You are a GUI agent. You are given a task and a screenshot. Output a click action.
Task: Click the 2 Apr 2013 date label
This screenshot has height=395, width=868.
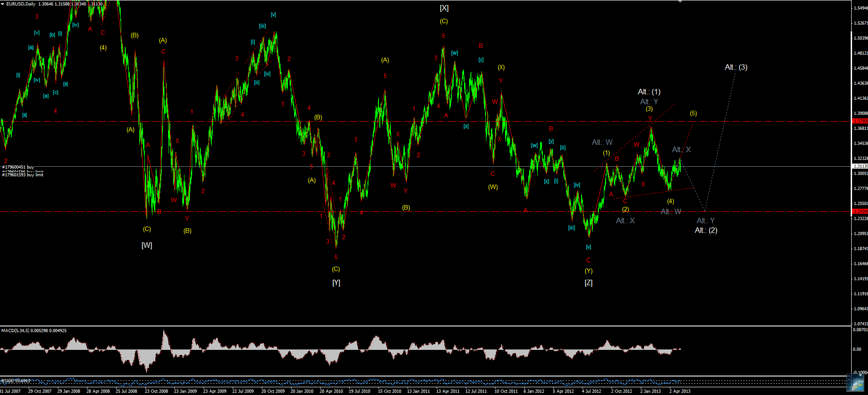pos(679,391)
